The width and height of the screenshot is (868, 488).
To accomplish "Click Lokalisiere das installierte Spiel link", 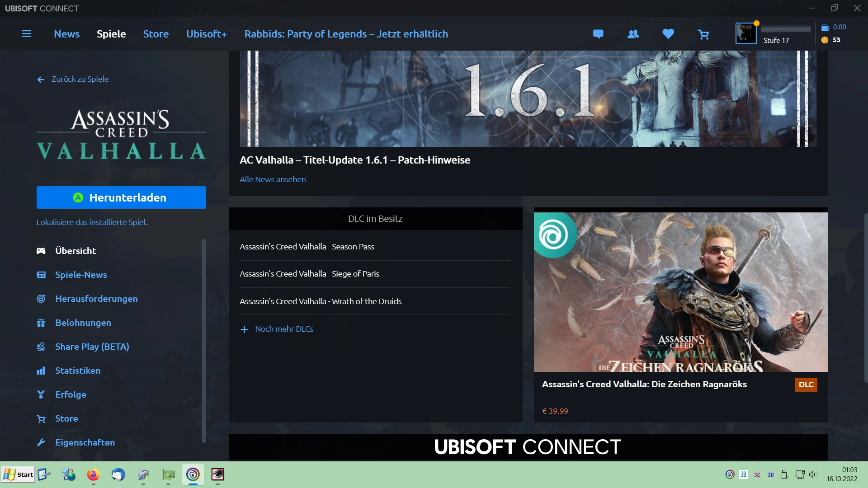I will click(92, 222).
